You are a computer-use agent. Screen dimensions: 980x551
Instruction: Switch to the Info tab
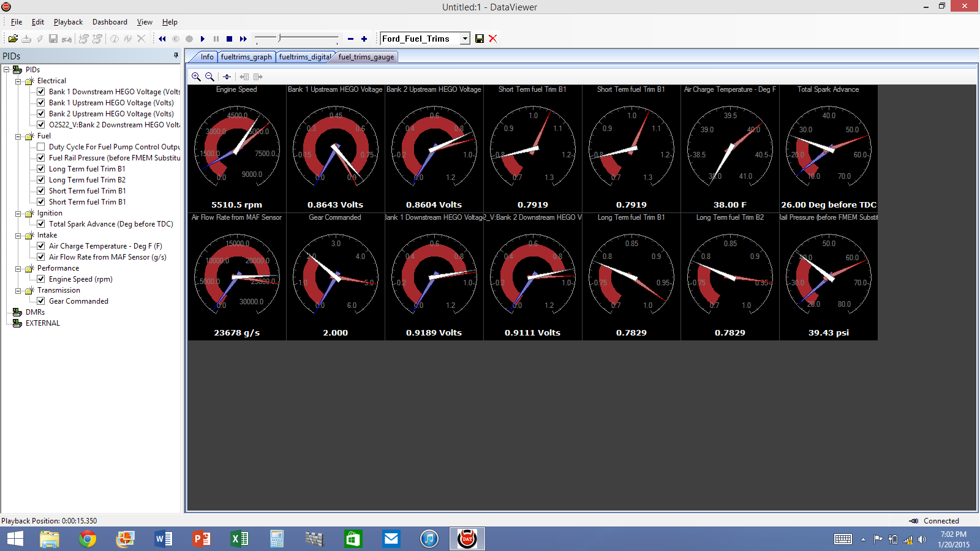pos(207,57)
